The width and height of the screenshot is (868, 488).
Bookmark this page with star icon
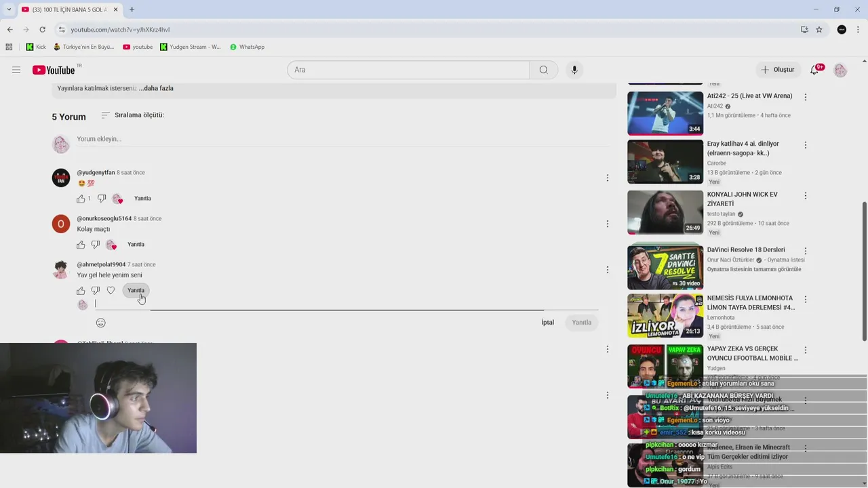[819, 29]
